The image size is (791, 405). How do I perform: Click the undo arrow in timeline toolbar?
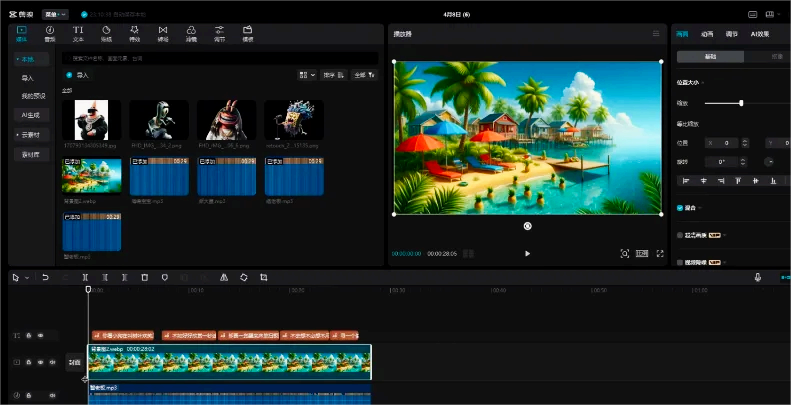coord(45,277)
